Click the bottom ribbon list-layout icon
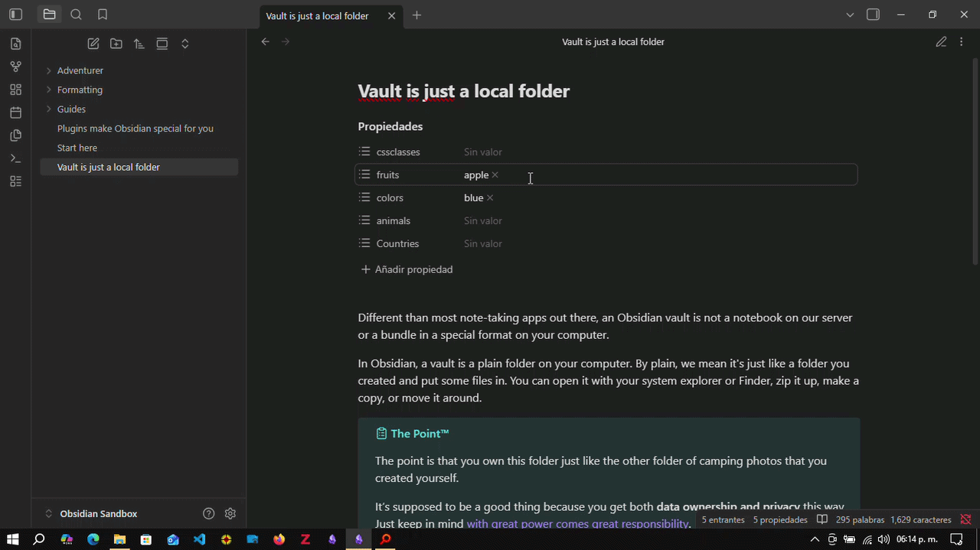Screen dimensions: 980x550 click(15, 181)
